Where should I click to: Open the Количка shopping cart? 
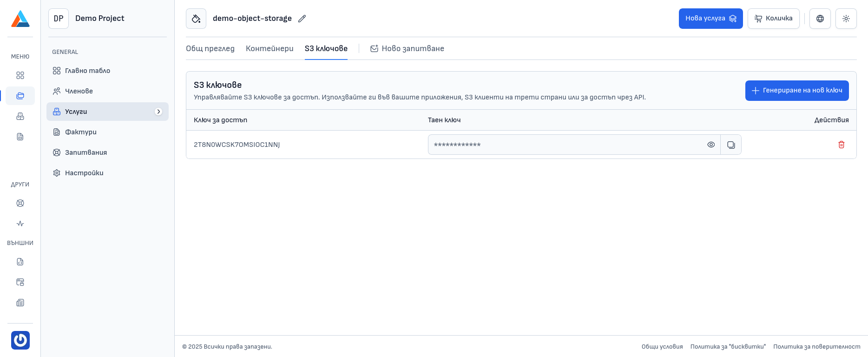click(773, 19)
